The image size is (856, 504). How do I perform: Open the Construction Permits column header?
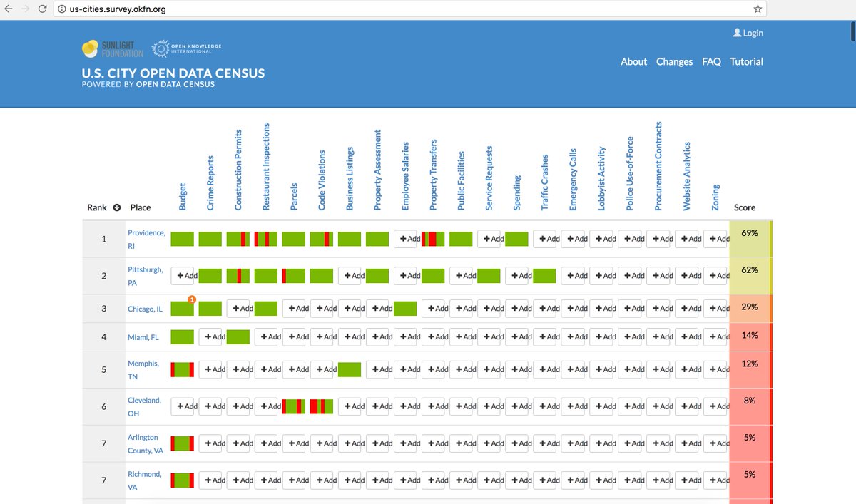[238, 170]
